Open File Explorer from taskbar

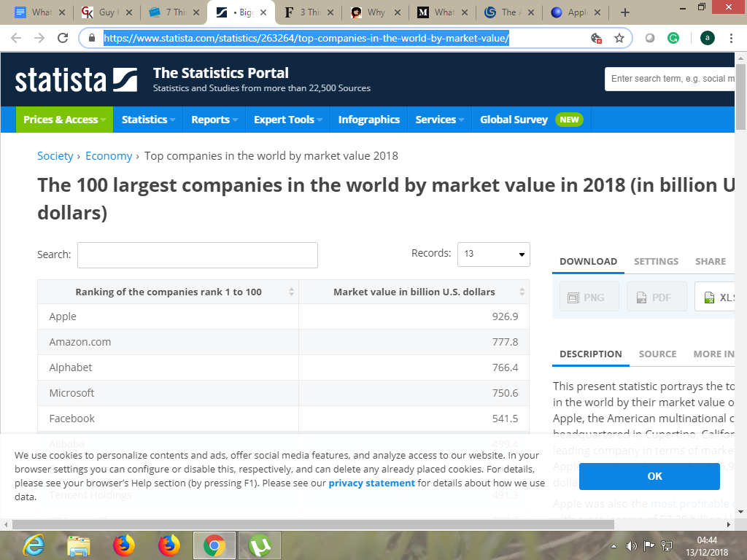(x=79, y=545)
